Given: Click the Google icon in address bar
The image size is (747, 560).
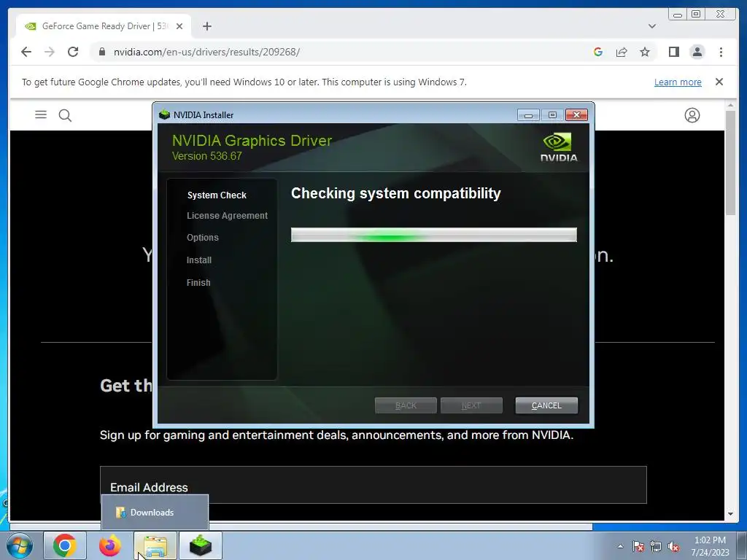Looking at the screenshot, I should (598, 52).
